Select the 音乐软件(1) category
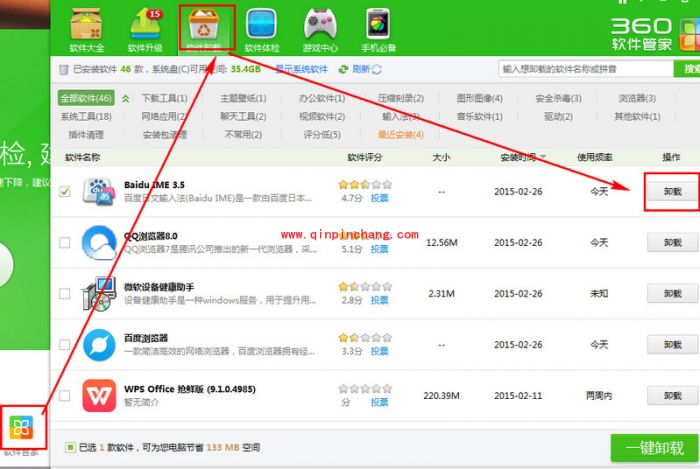Image resolution: width=700 pixels, height=469 pixels. click(479, 116)
